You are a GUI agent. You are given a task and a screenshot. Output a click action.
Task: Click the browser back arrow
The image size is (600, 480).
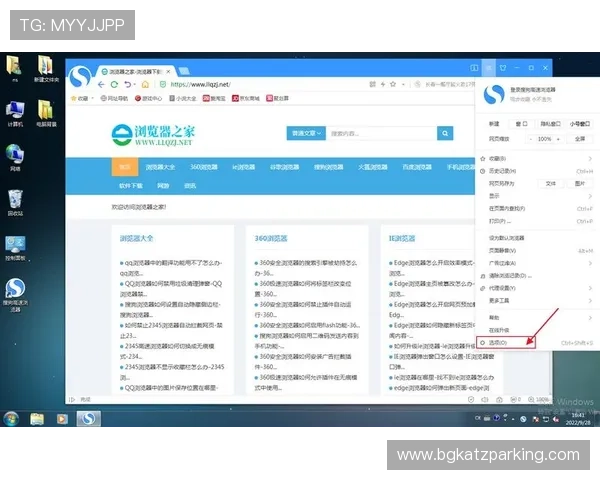[101, 84]
